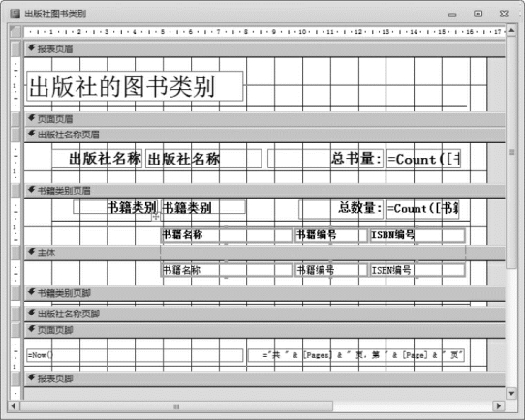Select the 页面页眉 section bar
The height and width of the screenshot is (420, 525).
click(x=264, y=119)
